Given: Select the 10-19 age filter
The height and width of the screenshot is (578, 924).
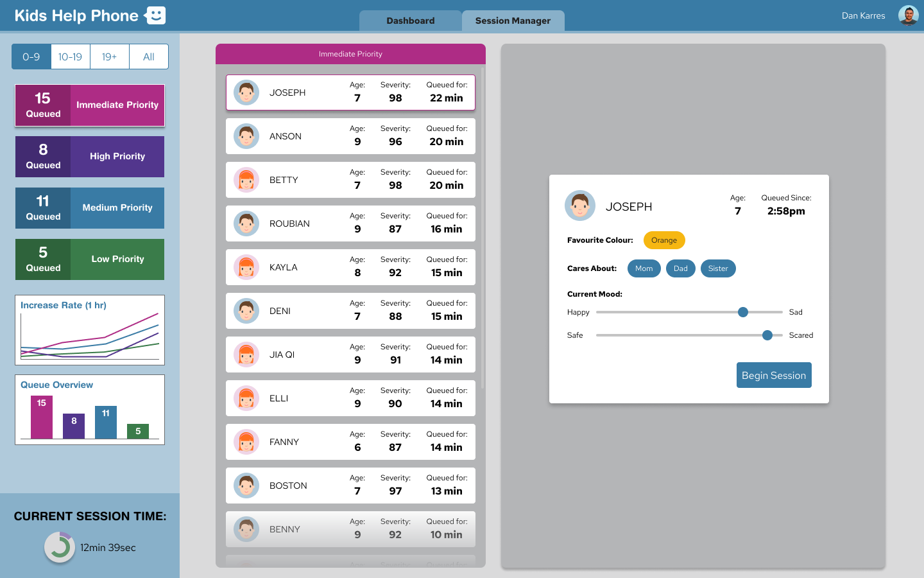Looking at the screenshot, I should [x=70, y=57].
